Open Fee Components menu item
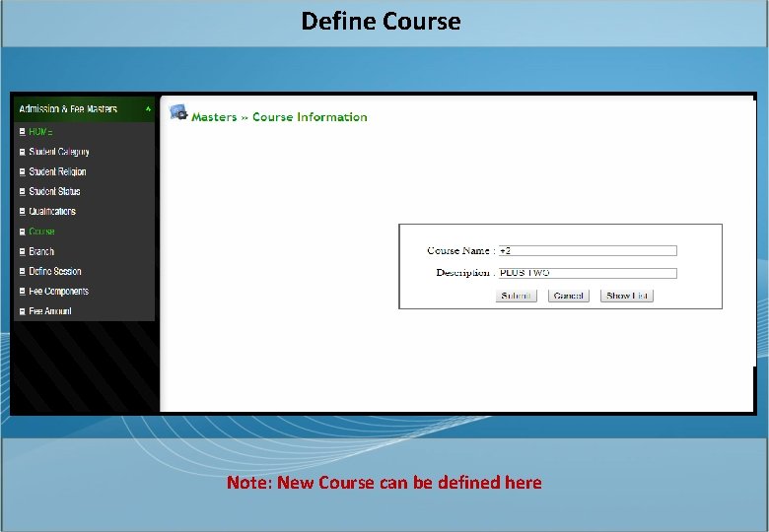The width and height of the screenshot is (769, 532). pos(59,291)
